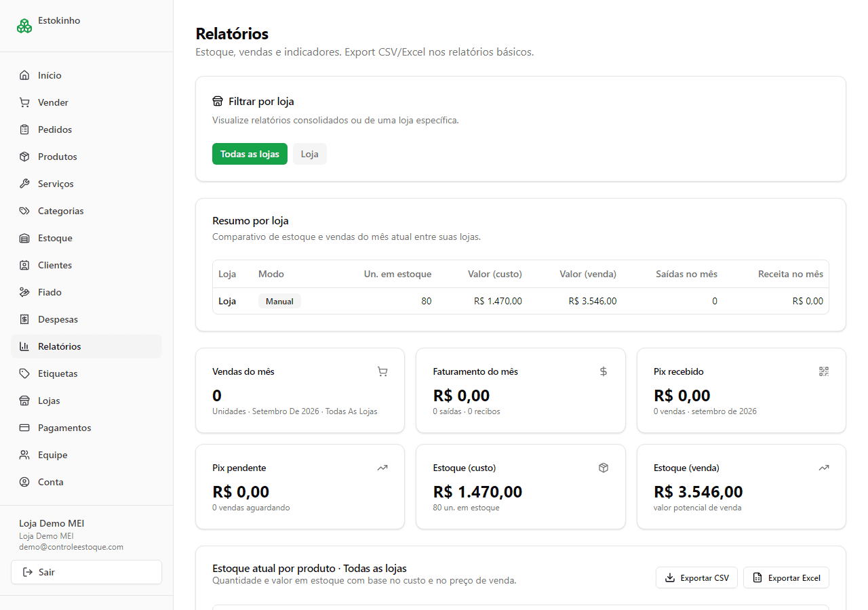Screen dimensions: 868x610
Task: Filter reports by the Loja store button
Action: (310, 154)
